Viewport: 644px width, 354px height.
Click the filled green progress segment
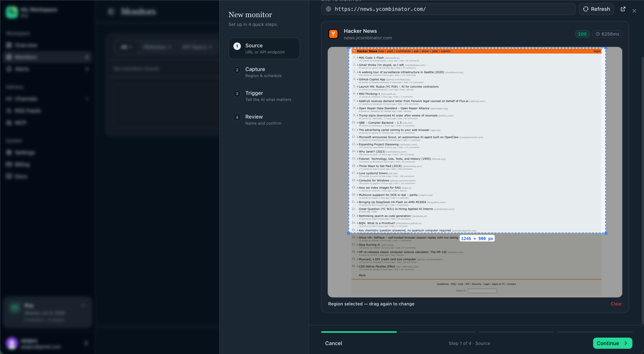[359, 332]
